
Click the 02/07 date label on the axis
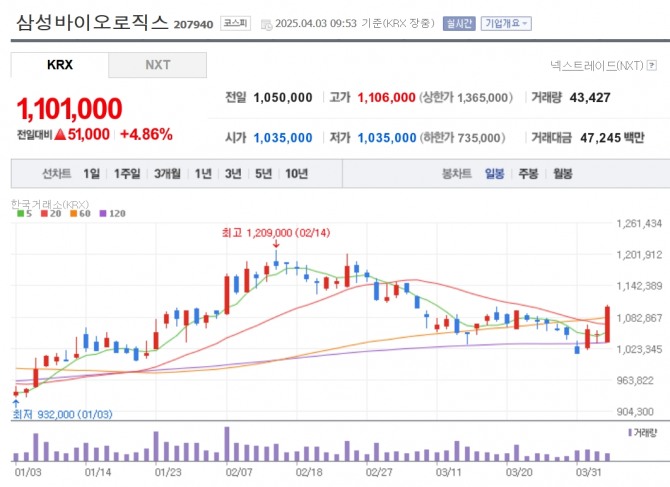tap(239, 472)
